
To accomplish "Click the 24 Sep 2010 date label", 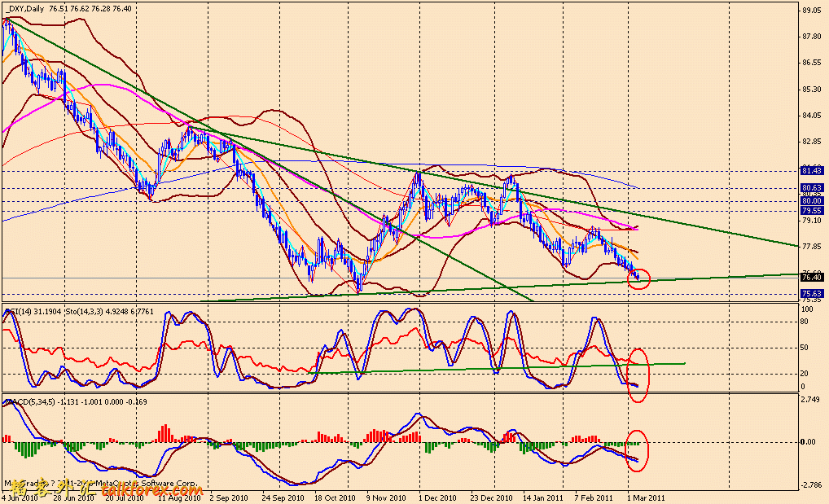I will pos(283,498).
